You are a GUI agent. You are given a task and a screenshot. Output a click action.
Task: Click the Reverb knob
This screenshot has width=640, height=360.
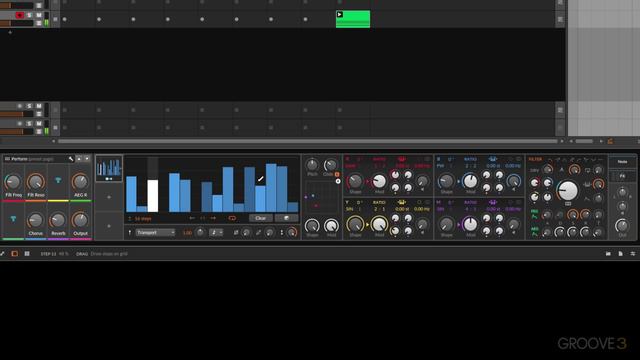tap(58, 220)
